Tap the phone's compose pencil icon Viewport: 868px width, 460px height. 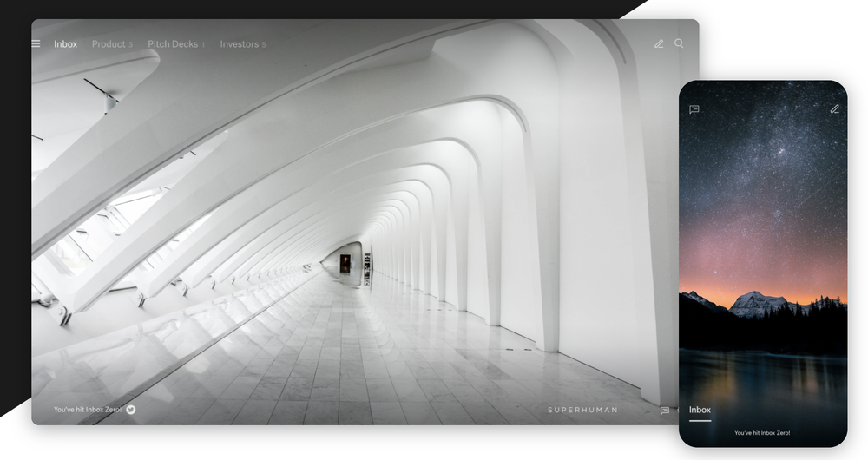tap(835, 109)
